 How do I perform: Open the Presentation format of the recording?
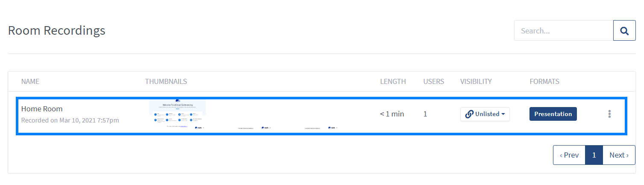point(553,114)
